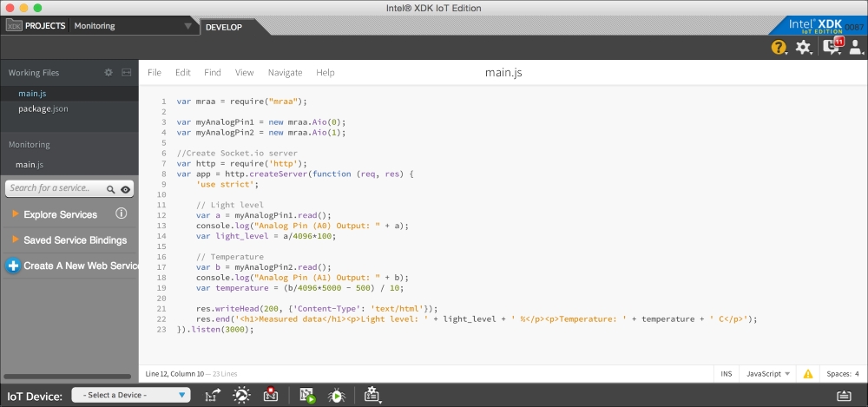Open the settings gear menu
The image size is (868, 407).
pyautogui.click(x=803, y=48)
